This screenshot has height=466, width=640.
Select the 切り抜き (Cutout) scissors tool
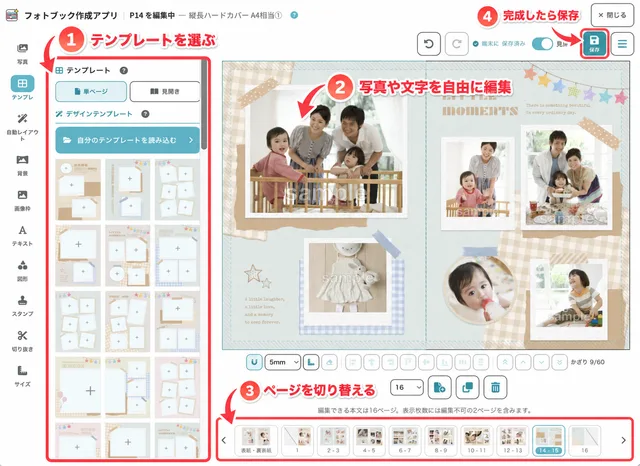pyautogui.click(x=22, y=341)
